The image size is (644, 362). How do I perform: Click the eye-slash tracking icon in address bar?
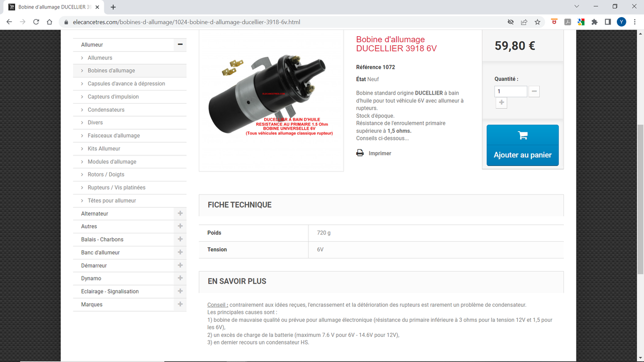[x=510, y=22]
